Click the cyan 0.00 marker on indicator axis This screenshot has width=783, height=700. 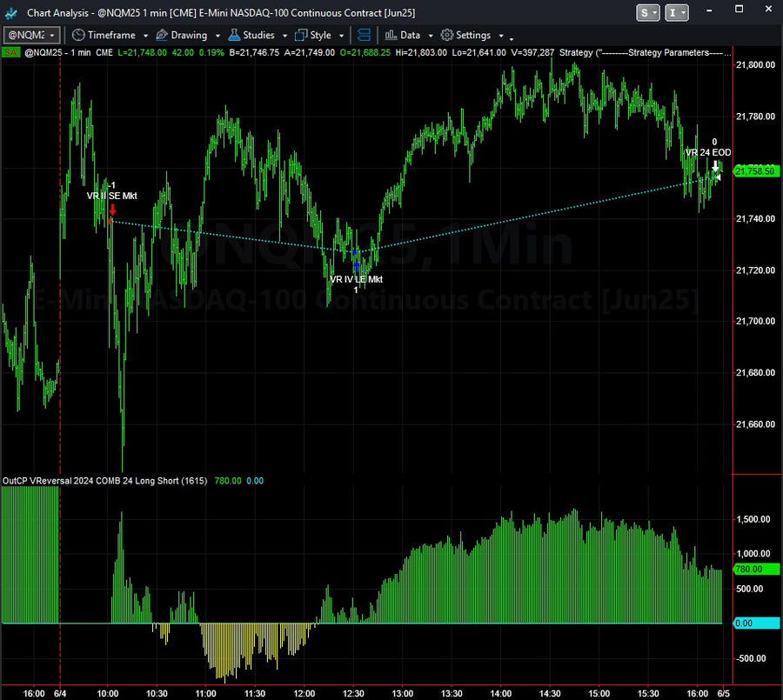tap(756, 623)
